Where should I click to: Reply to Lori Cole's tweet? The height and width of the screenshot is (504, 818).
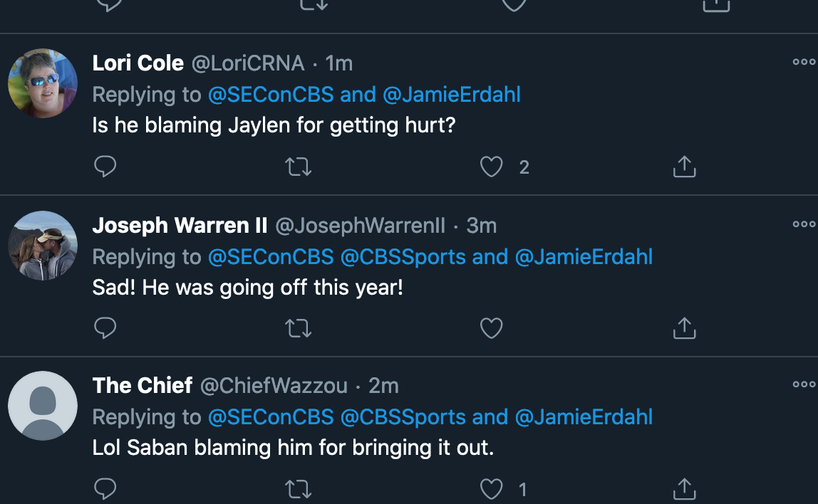(105, 167)
